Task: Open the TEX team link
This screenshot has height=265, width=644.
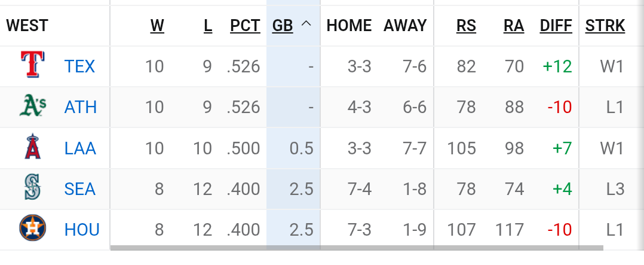Action: point(79,66)
